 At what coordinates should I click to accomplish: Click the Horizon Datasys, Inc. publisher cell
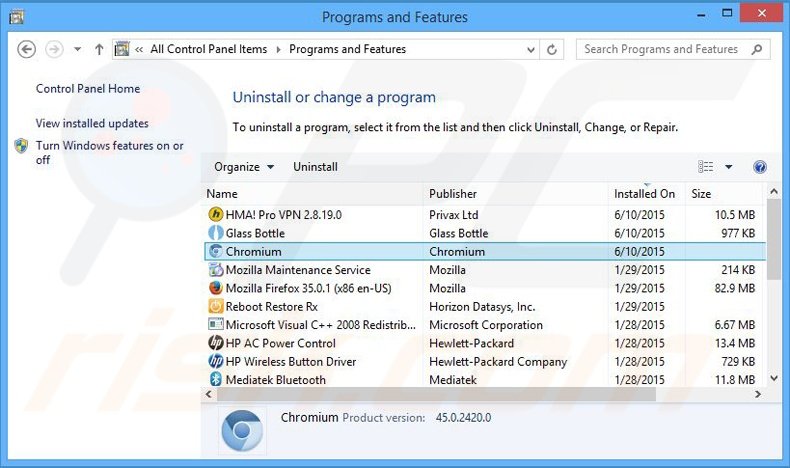point(482,306)
